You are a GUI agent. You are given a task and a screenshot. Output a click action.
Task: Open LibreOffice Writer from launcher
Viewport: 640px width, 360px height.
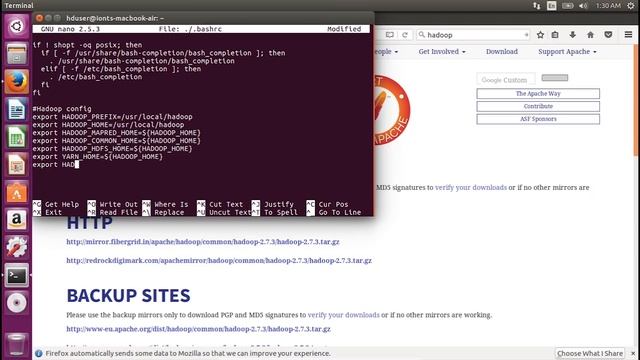(16, 109)
